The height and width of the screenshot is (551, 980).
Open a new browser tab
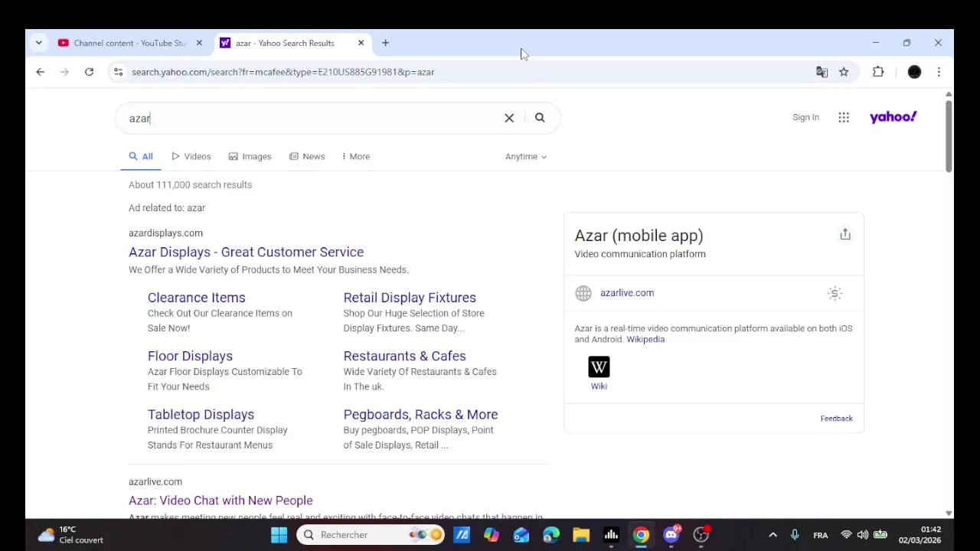(385, 43)
